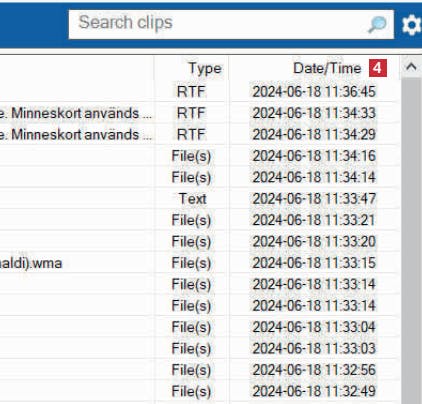
Task: Click the vertical scrollbar track
Action: tap(411, 241)
